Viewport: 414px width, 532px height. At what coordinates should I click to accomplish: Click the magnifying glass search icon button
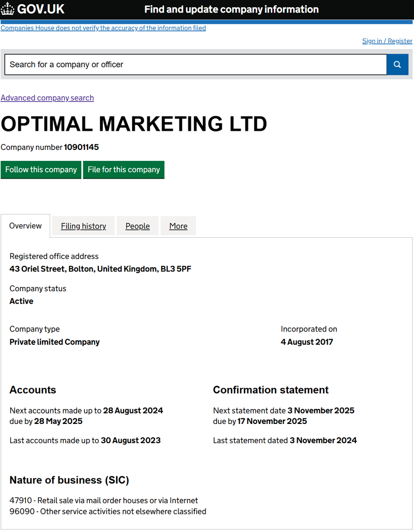tap(397, 65)
